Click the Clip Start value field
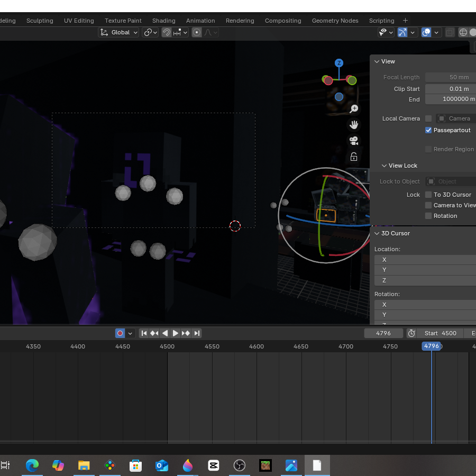 pyautogui.click(x=451, y=89)
